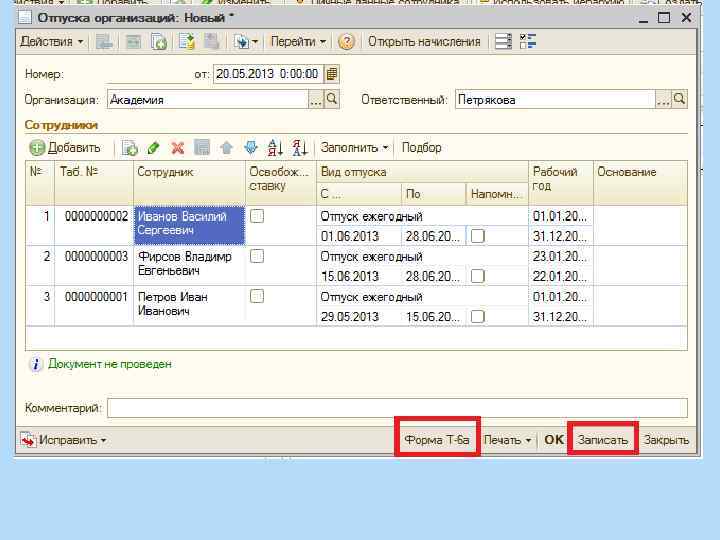Open the Заполнить dropdown
Viewport: 720px width, 540px height.
pyautogui.click(x=354, y=148)
